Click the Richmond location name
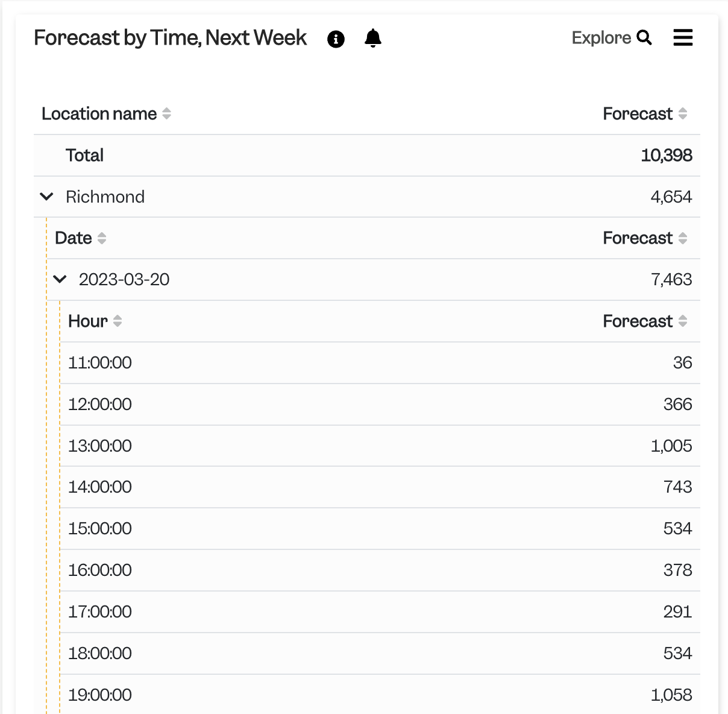 click(105, 197)
